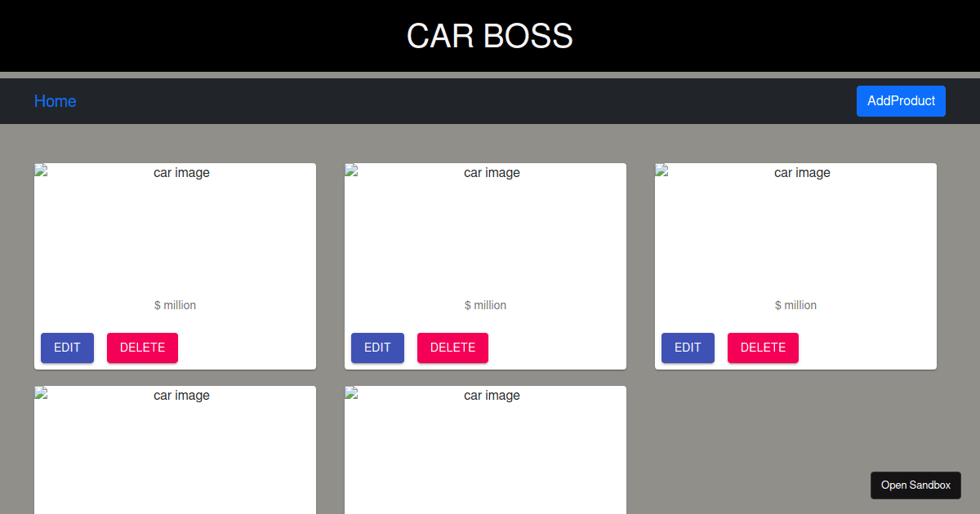Click EDIT on the third car card

[x=688, y=348]
